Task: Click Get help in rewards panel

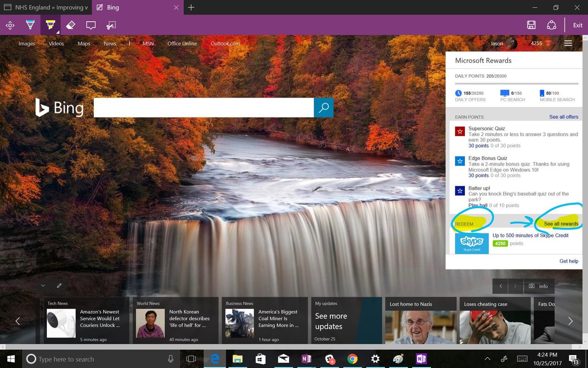Action: click(x=569, y=261)
